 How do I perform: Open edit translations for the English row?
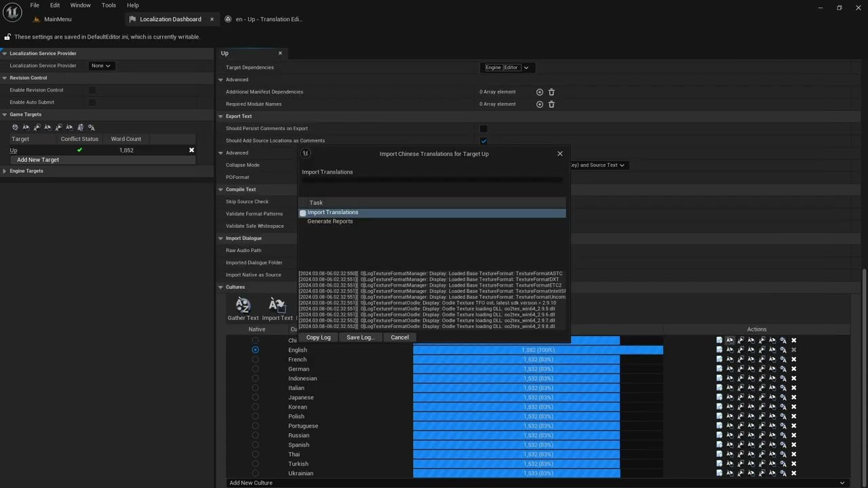point(719,350)
